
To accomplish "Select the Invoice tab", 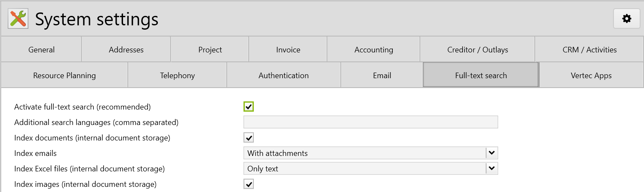I will click(x=288, y=49).
